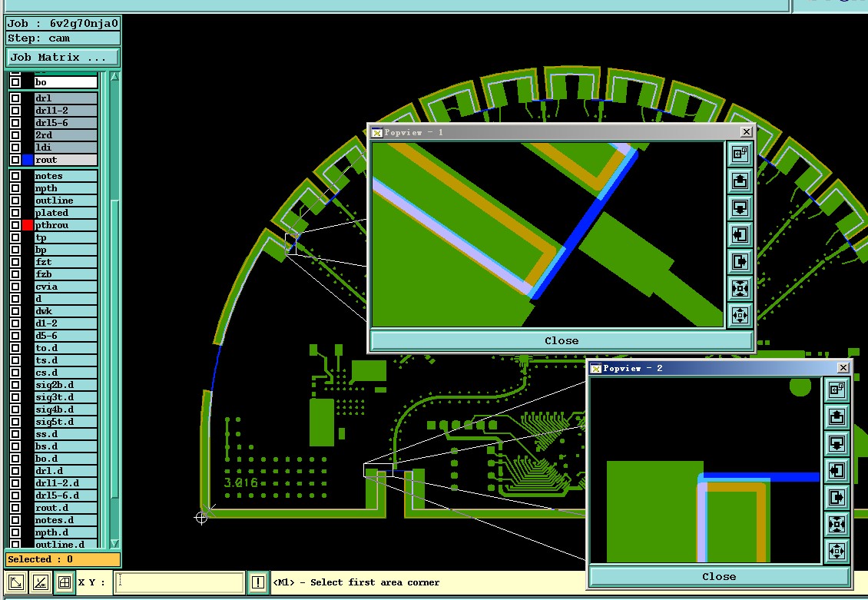Select the bo.d layer name
Viewport: 868px width, 600px height.
point(65,459)
